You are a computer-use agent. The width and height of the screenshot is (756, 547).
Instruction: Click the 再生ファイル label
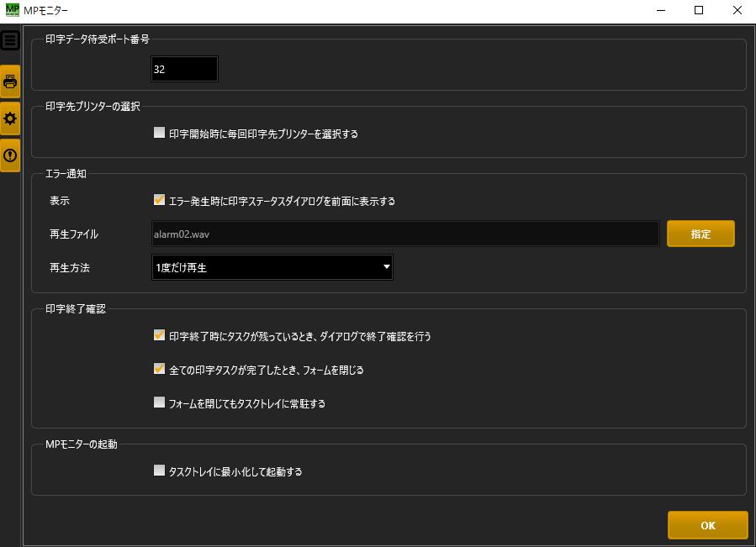pyautogui.click(x=74, y=234)
